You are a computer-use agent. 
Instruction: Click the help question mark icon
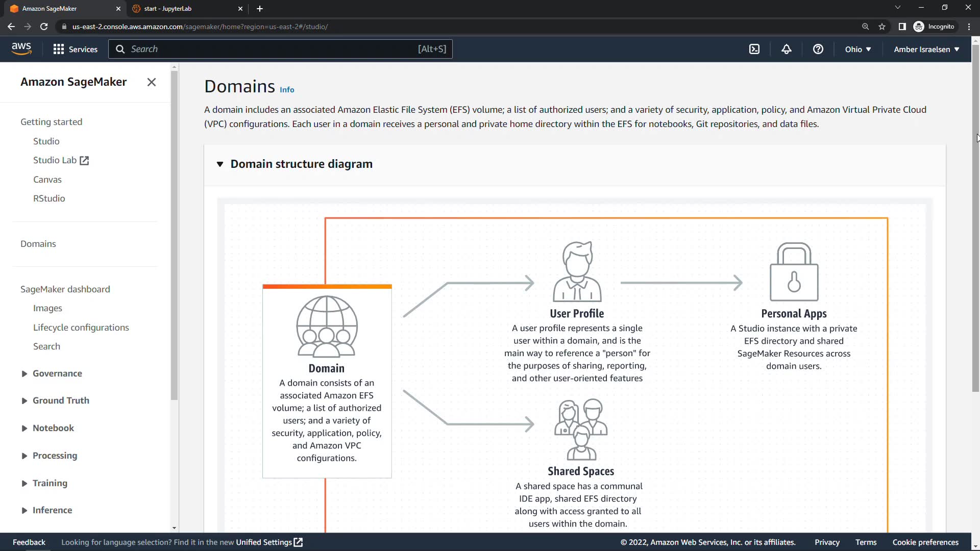[x=818, y=49]
